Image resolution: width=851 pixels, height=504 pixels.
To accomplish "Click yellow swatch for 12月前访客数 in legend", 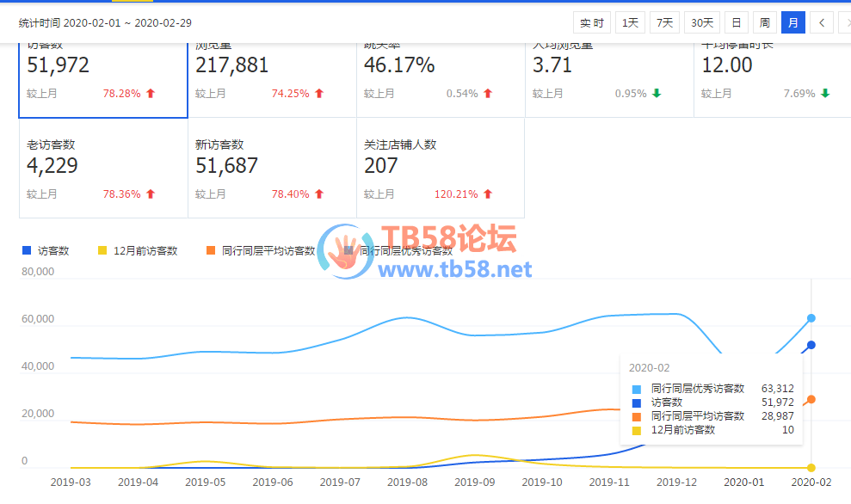I will (102, 251).
